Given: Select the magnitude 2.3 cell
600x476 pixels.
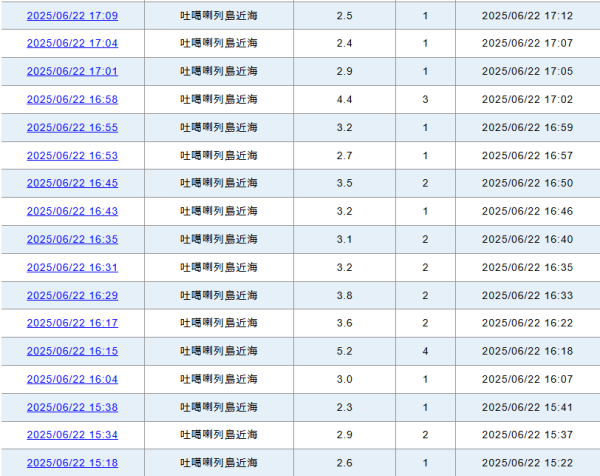Looking at the screenshot, I should pyautogui.click(x=344, y=408).
